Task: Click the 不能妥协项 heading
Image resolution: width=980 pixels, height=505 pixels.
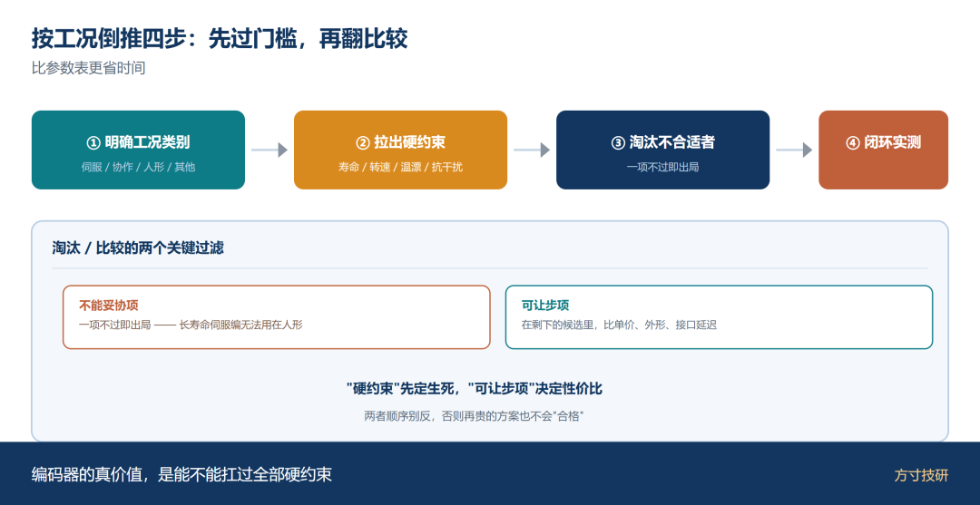Action: click(109, 306)
